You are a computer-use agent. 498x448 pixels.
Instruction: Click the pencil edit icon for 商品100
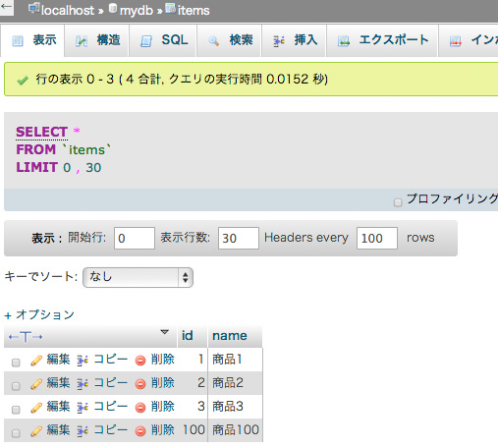(x=36, y=431)
